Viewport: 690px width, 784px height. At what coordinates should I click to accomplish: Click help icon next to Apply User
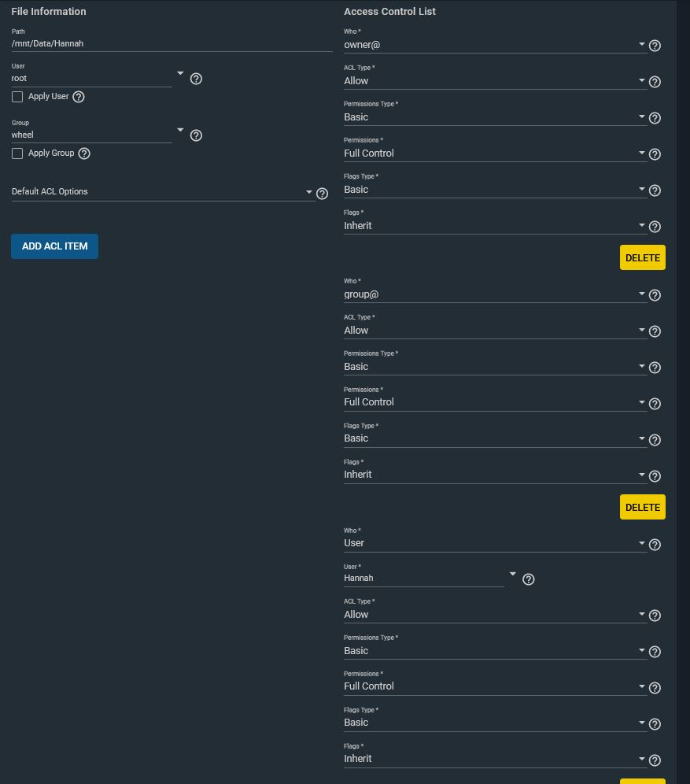(x=79, y=97)
